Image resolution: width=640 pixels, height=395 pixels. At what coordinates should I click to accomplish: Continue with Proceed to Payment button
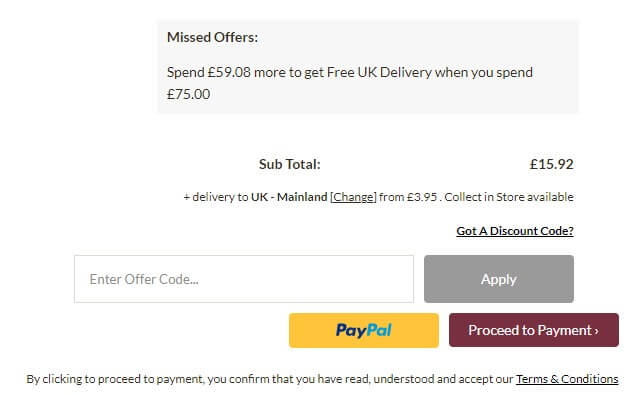[534, 330]
